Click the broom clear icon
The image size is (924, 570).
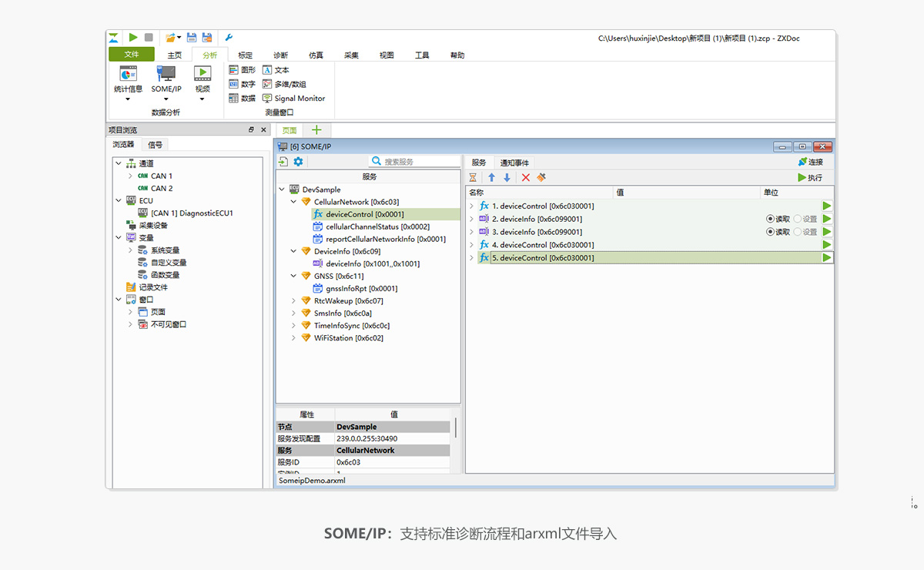(541, 177)
